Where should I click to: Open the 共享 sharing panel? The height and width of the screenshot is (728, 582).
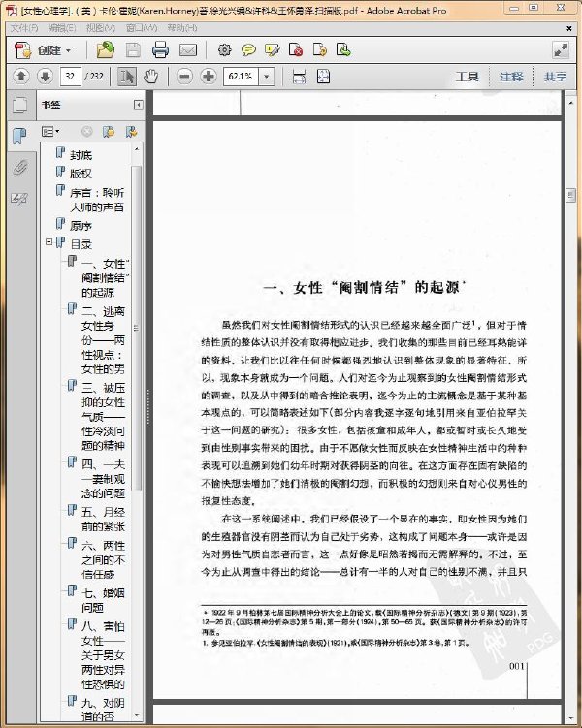tap(555, 77)
